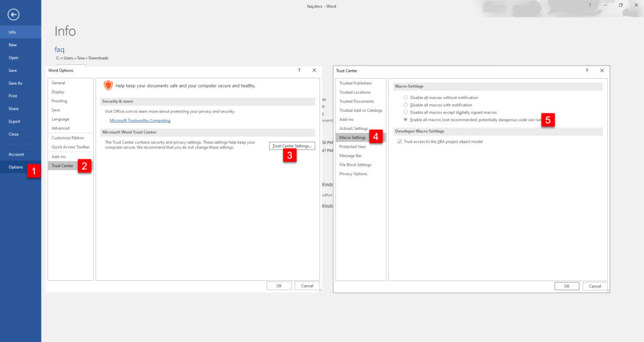Click the Trust Center dialog help icon

tap(586, 71)
